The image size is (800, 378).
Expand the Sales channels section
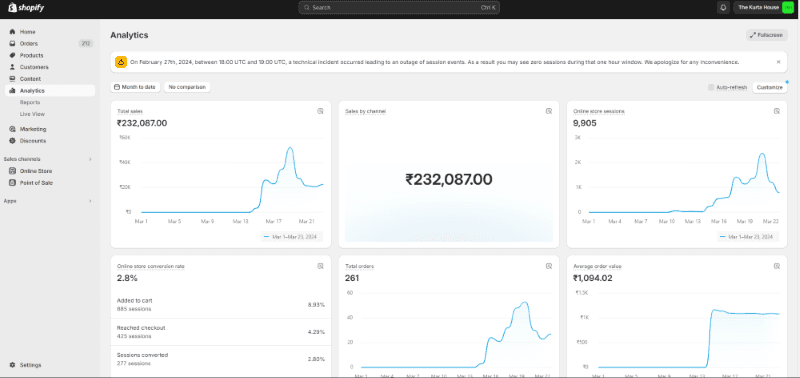(90, 159)
